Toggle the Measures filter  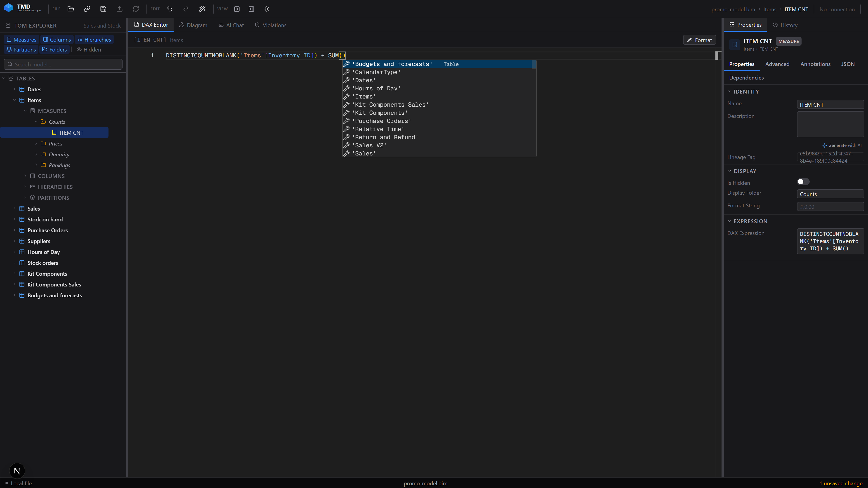tap(21, 39)
